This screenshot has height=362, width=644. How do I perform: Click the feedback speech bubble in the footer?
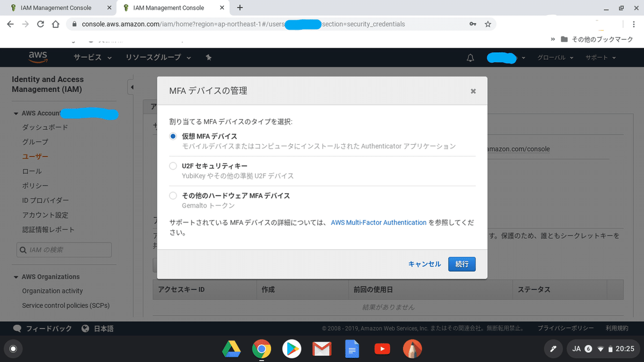[x=16, y=328]
